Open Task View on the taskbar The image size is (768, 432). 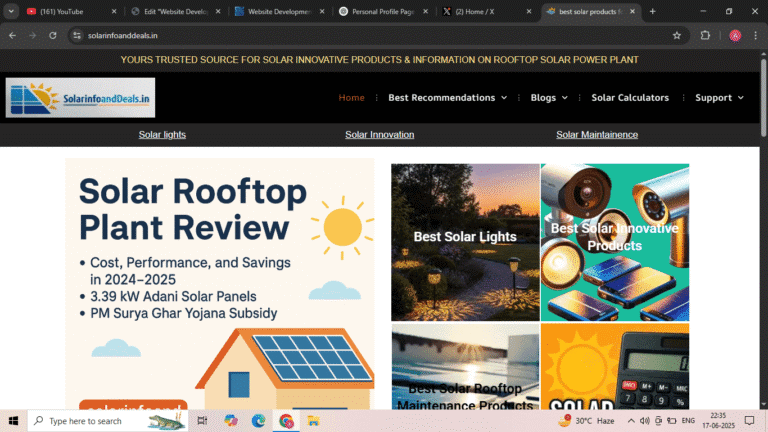click(202, 421)
